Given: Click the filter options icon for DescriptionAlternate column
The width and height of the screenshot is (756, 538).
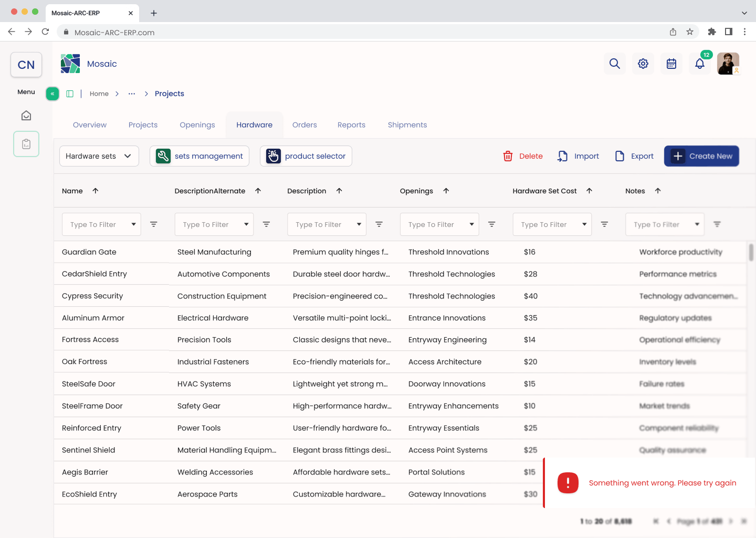Looking at the screenshot, I should [266, 224].
